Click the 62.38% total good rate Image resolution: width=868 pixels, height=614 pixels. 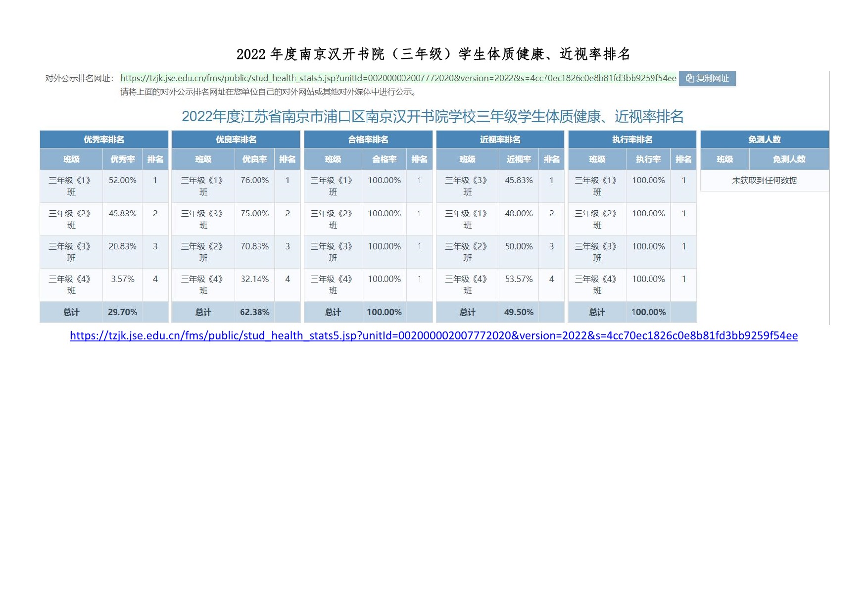click(x=254, y=312)
